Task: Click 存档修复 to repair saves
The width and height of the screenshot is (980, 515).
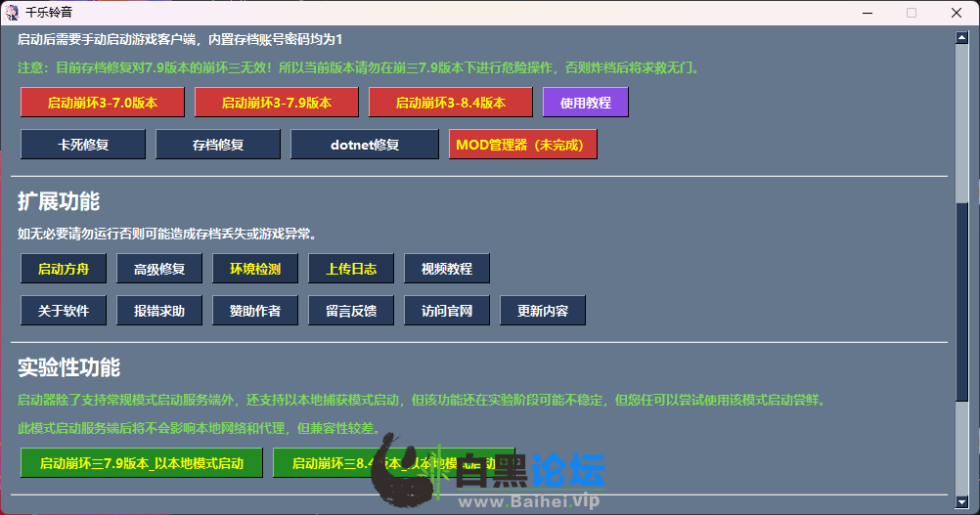Action: point(218,145)
